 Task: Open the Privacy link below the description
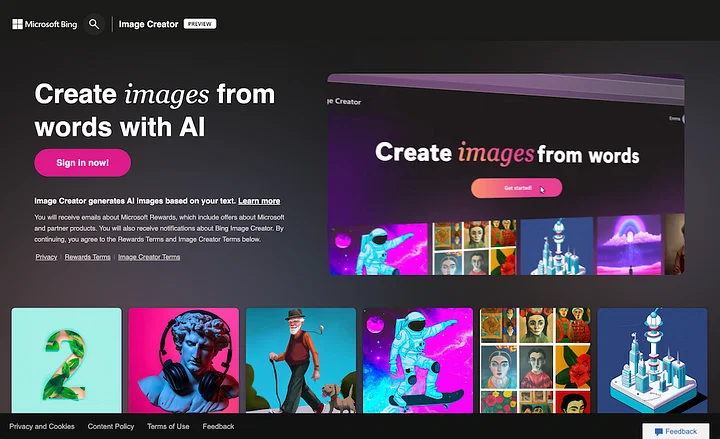coord(46,257)
